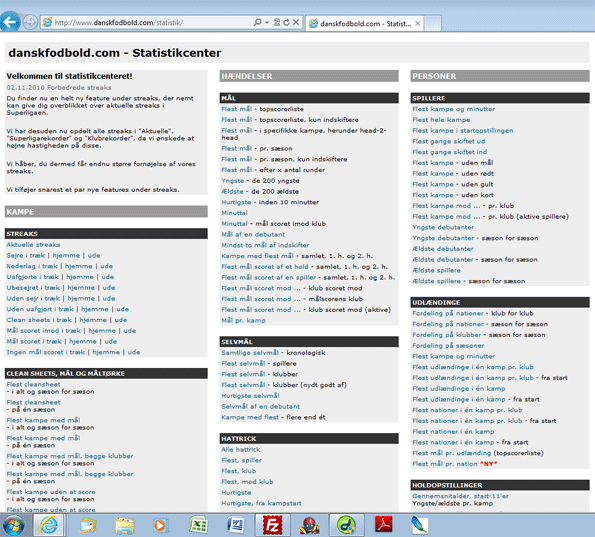Click ude link in Uafgjorte i træk row

(x=108, y=277)
